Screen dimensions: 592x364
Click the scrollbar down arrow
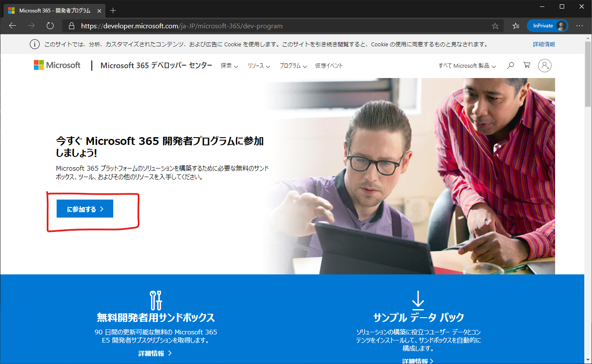click(588, 360)
